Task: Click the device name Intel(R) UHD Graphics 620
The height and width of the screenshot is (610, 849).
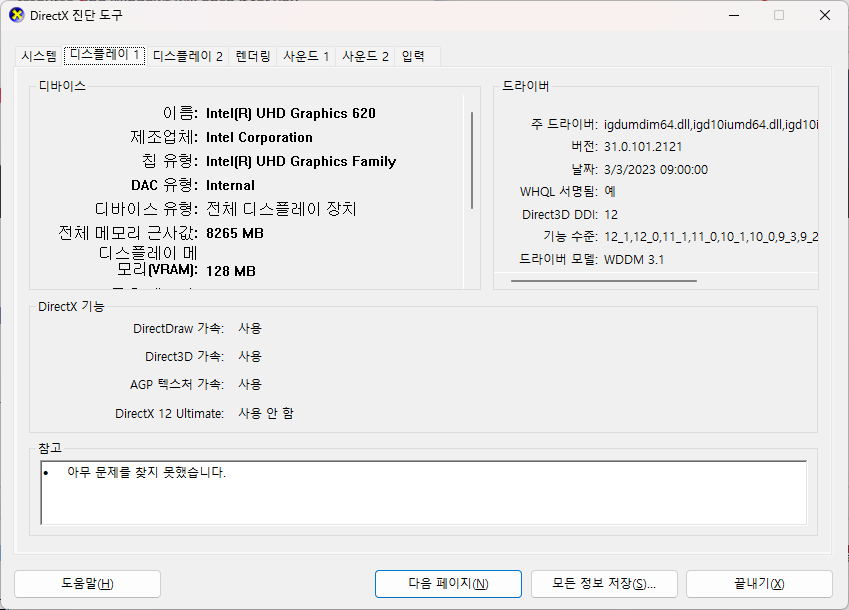Action: pos(291,113)
